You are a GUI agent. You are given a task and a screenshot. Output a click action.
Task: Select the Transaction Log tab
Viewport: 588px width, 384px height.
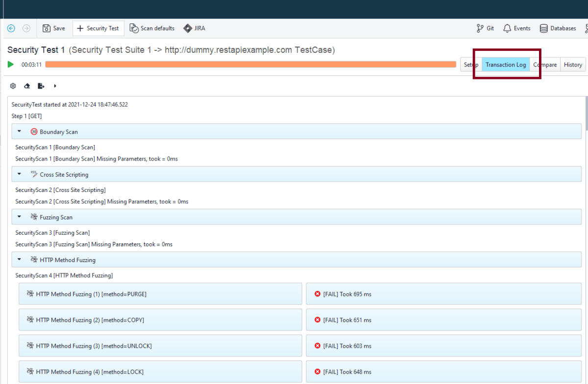coord(506,65)
